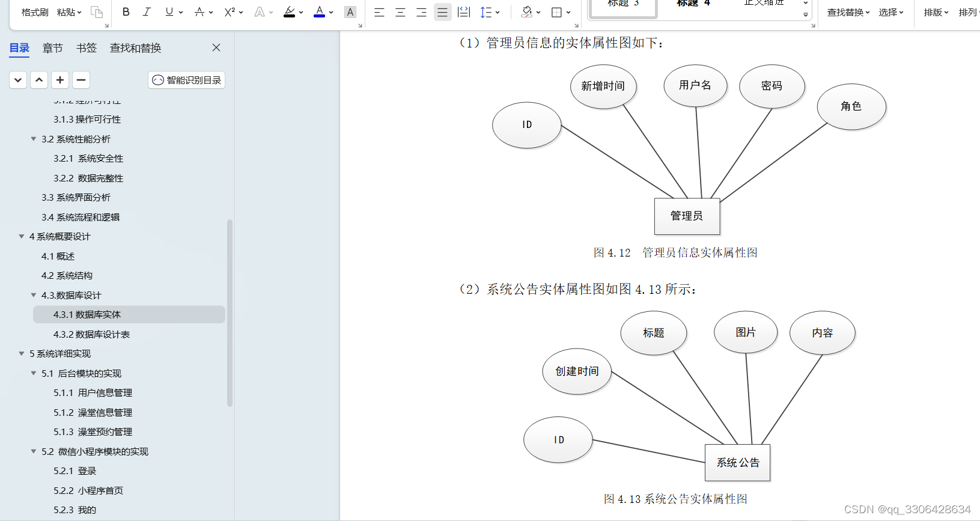
Task: Open paragraph settings dialog launcher
Action: click(x=577, y=25)
